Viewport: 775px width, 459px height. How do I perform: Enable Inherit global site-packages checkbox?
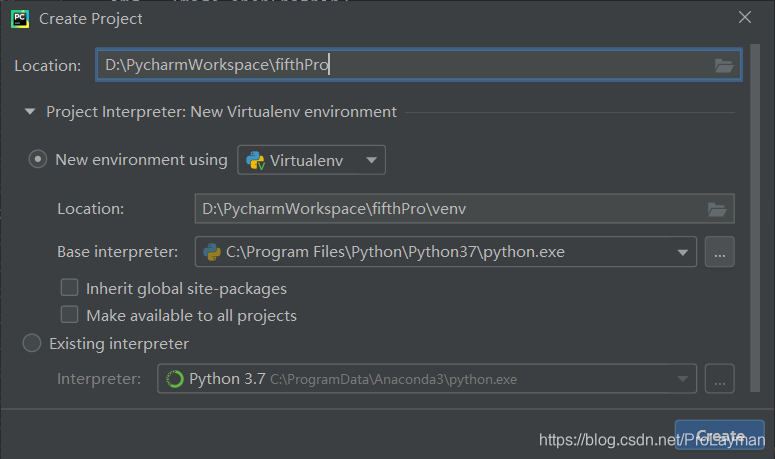tap(69, 288)
